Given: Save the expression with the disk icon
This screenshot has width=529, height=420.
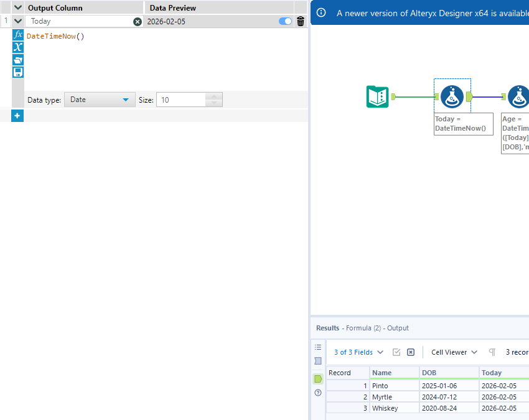Looking at the screenshot, I should [18, 72].
